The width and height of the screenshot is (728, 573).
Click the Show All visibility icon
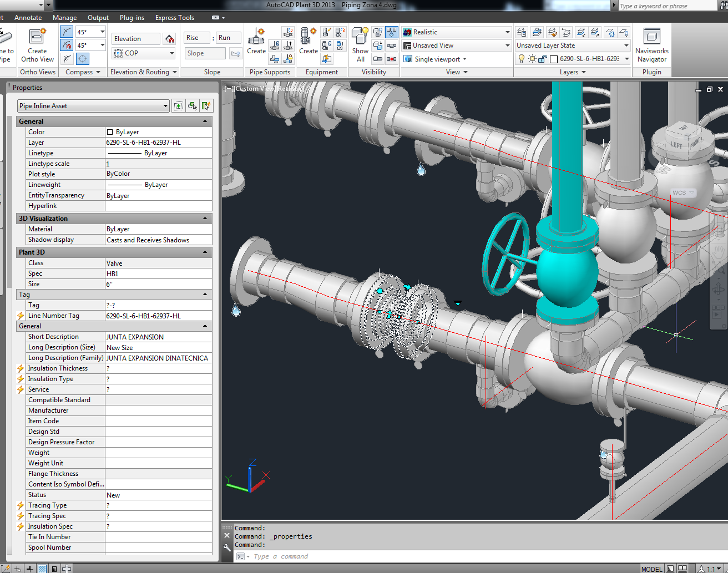360,37
